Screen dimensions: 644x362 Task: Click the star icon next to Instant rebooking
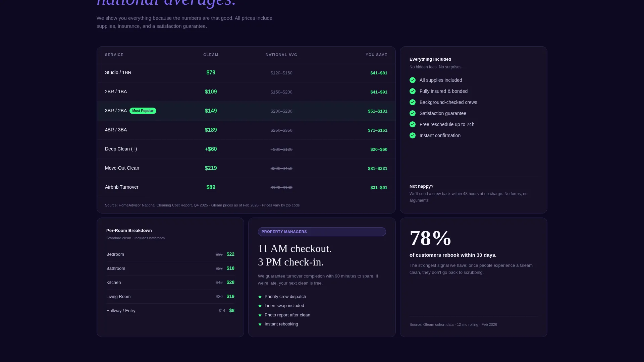[260, 324]
